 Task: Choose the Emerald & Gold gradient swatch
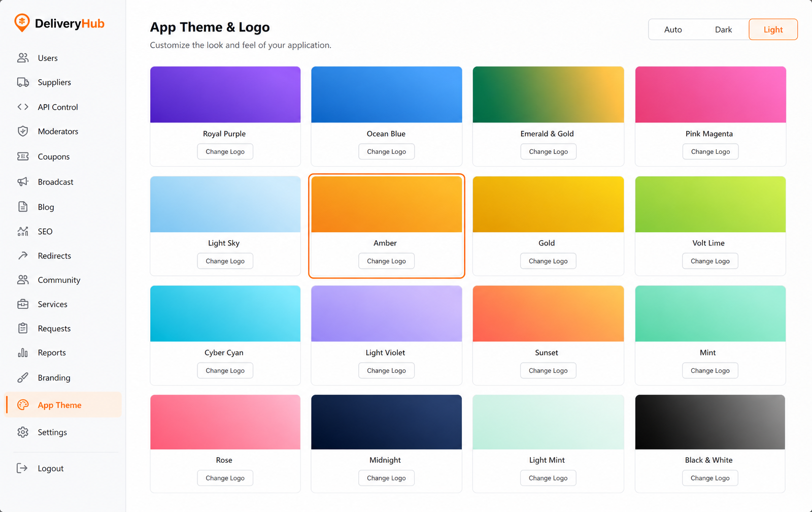click(548, 94)
